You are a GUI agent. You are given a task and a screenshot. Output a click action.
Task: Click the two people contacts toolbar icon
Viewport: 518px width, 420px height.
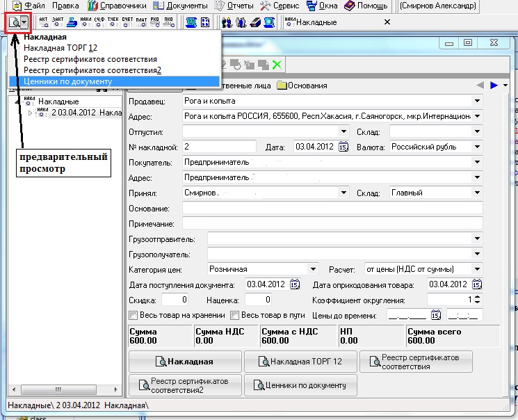tap(227, 22)
